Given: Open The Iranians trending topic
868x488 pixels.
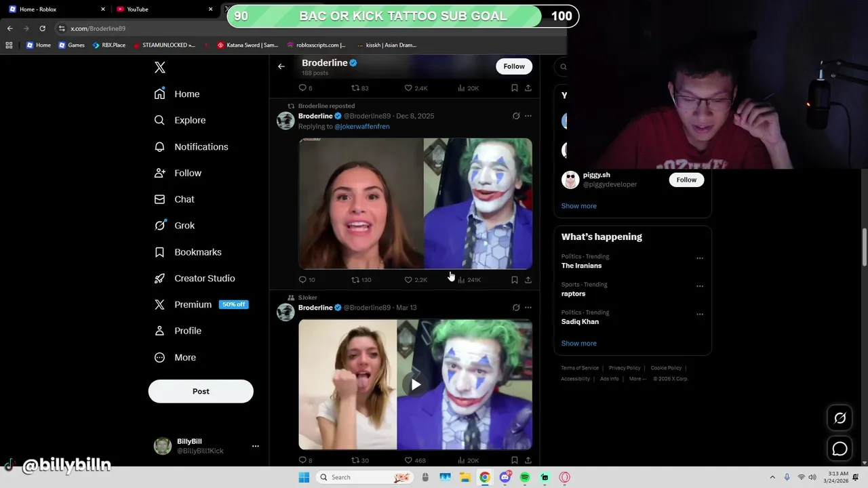Looking at the screenshot, I should [x=581, y=266].
